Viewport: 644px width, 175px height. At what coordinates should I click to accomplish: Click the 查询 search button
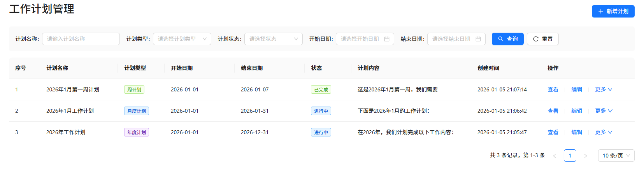(x=507, y=39)
